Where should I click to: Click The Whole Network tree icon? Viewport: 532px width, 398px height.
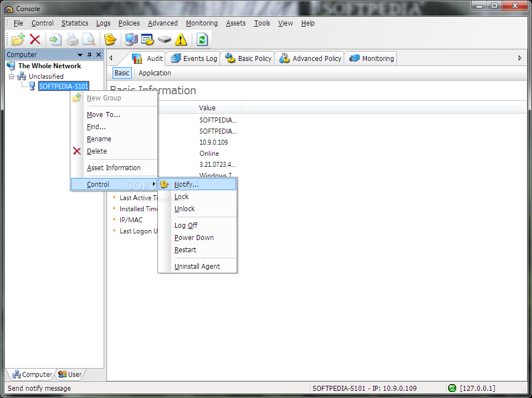click(11, 66)
